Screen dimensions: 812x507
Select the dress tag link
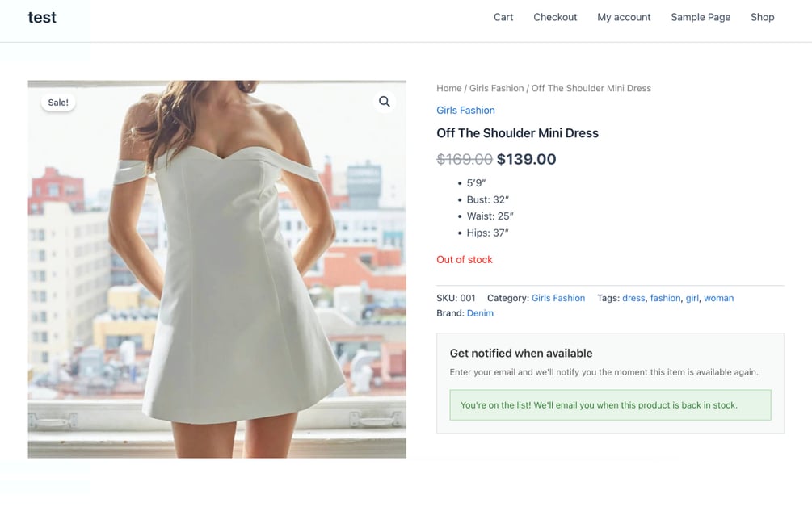(633, 298)
